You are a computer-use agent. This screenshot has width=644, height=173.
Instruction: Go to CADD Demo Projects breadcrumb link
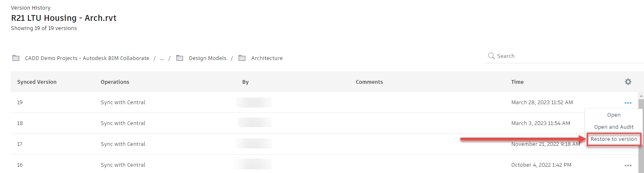pos(87,58)
